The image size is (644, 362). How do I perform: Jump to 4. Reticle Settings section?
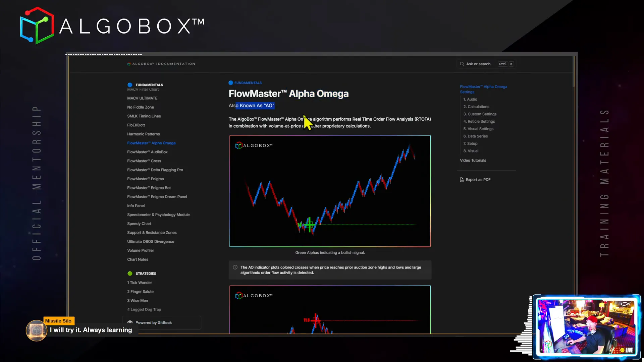click(479, 121)
